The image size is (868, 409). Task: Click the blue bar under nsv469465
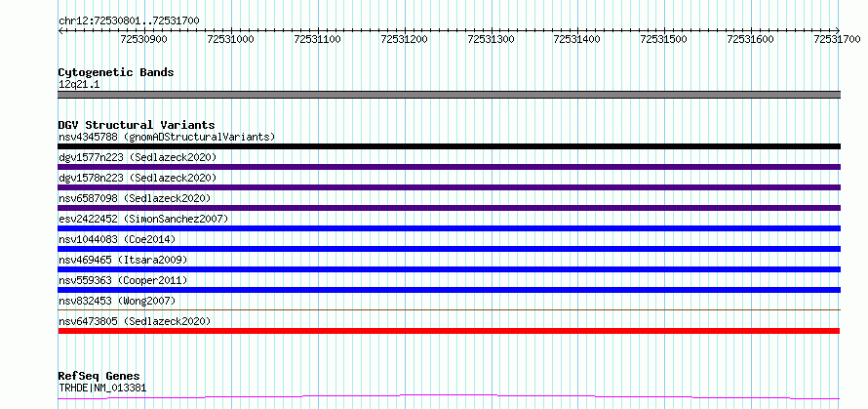[x=449, y=269]
